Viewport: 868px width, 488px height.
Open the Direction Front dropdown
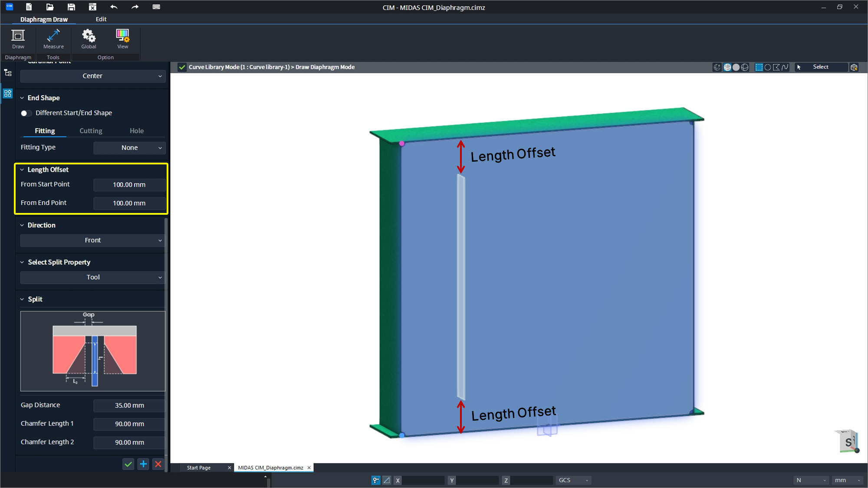coord(92,240)
